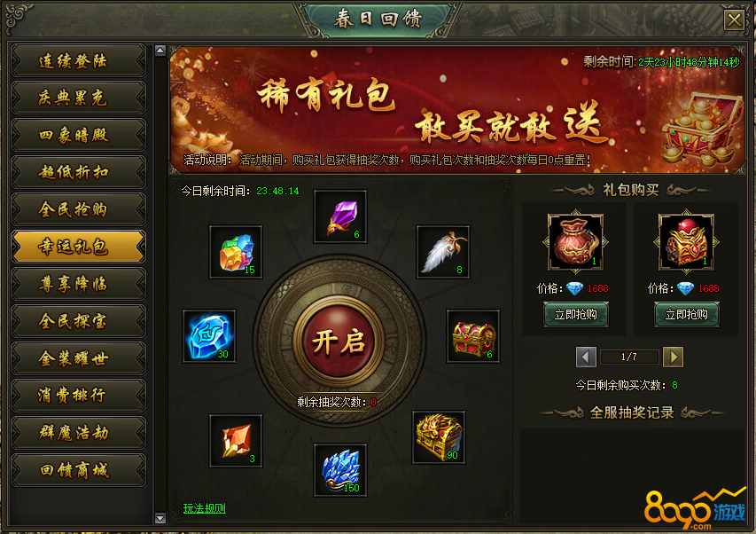
Task: Buy the red pouch with 立即抢购
Action: click(576, 315)
